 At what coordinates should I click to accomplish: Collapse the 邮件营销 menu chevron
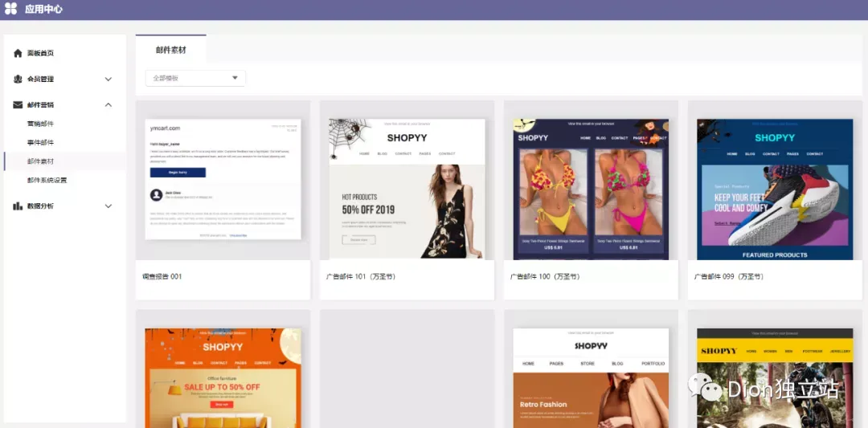pyautogui.click(x=108, y=104)
